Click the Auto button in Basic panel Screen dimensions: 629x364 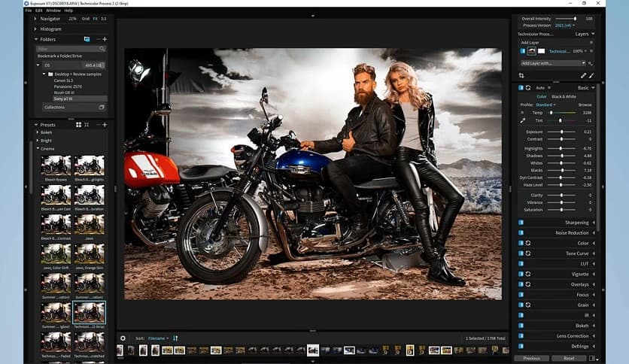tap(540, 88)
